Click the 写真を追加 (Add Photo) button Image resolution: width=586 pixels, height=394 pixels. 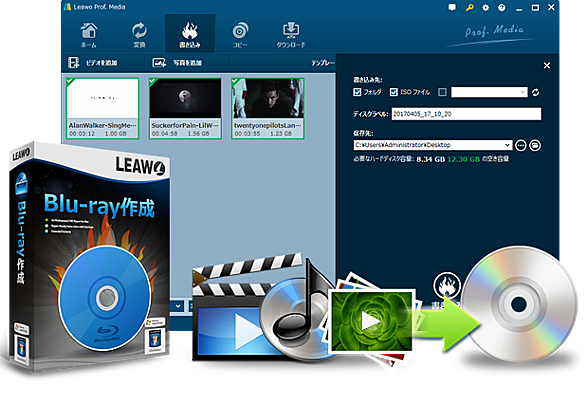coord(177,62)
